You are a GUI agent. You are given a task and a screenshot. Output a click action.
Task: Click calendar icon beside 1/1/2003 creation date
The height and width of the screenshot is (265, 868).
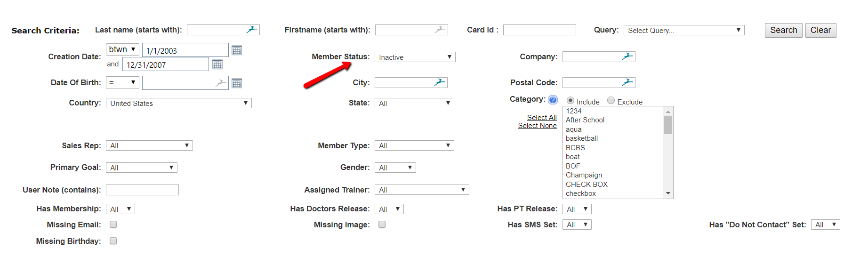coord(237,50)
